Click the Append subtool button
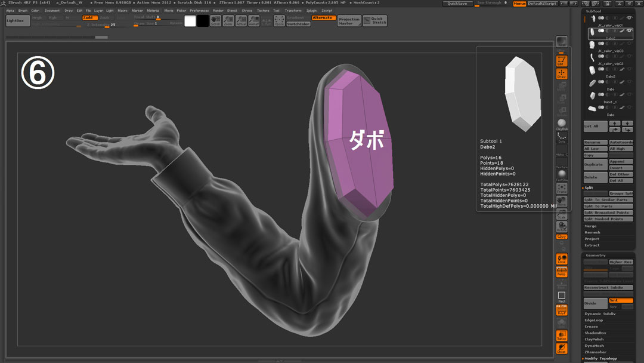The width and height of the screenshot is (644, 363). click(621, 162)
